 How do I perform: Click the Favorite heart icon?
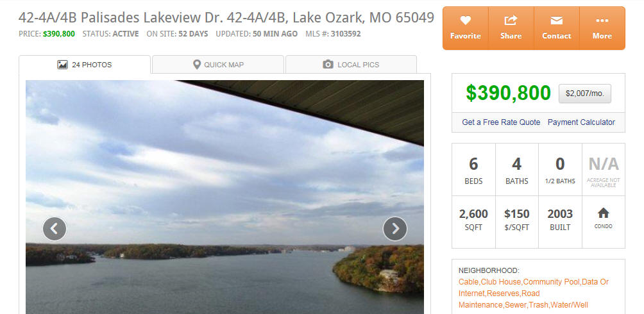[x=465, y=20]
